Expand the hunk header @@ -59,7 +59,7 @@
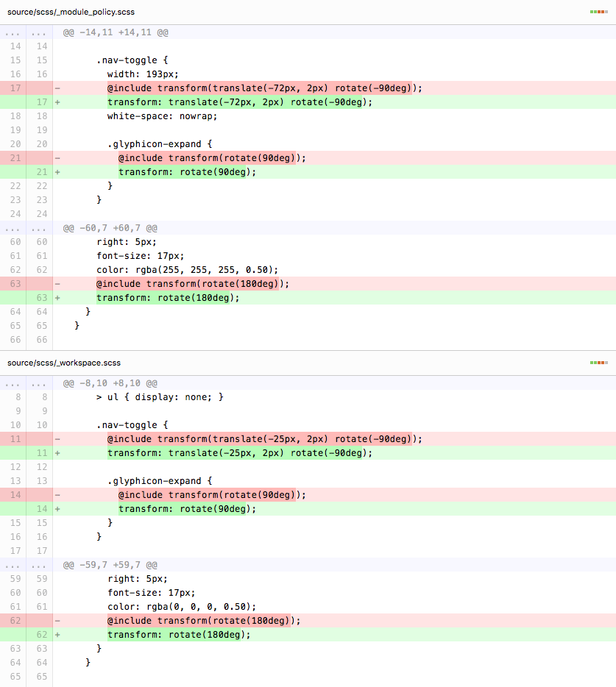 coord(110,565)
